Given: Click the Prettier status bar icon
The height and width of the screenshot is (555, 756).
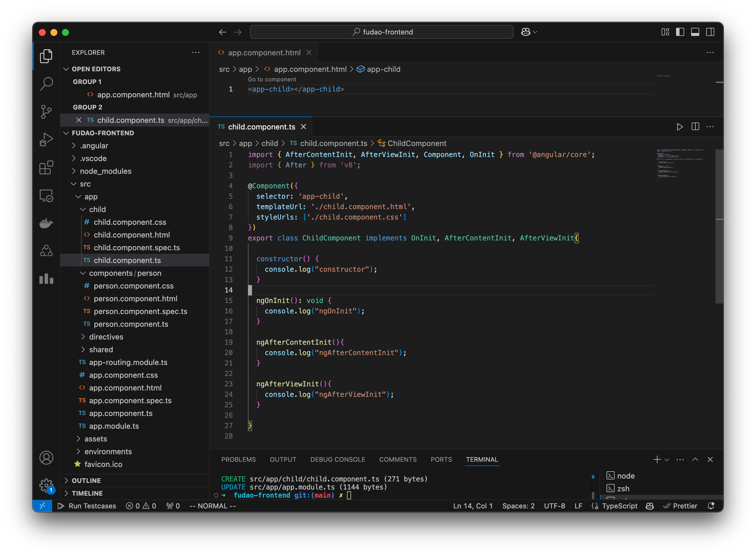Looking at the screenshot, I should pos(680,506).
